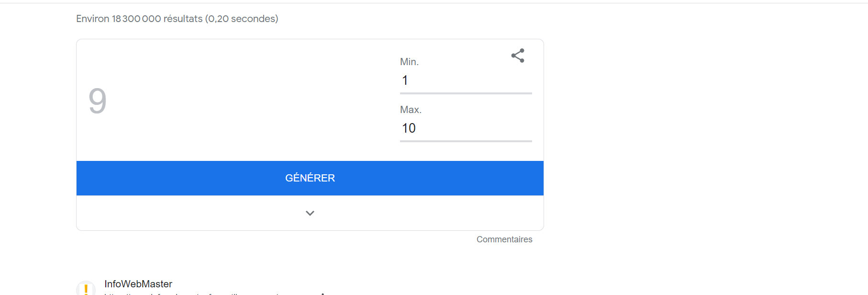
Task: Open the options dots beside InfoWebMaster URL
Action: click(323, 293)
